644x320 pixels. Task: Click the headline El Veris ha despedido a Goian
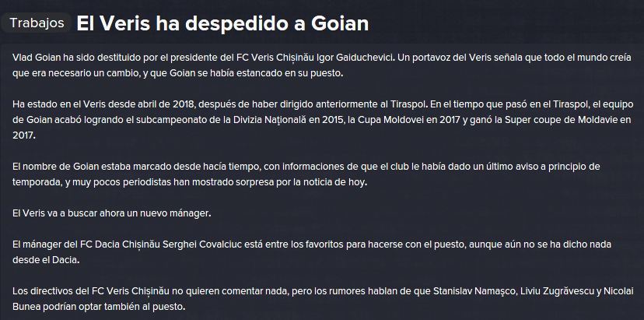click(x=222, y=24)
